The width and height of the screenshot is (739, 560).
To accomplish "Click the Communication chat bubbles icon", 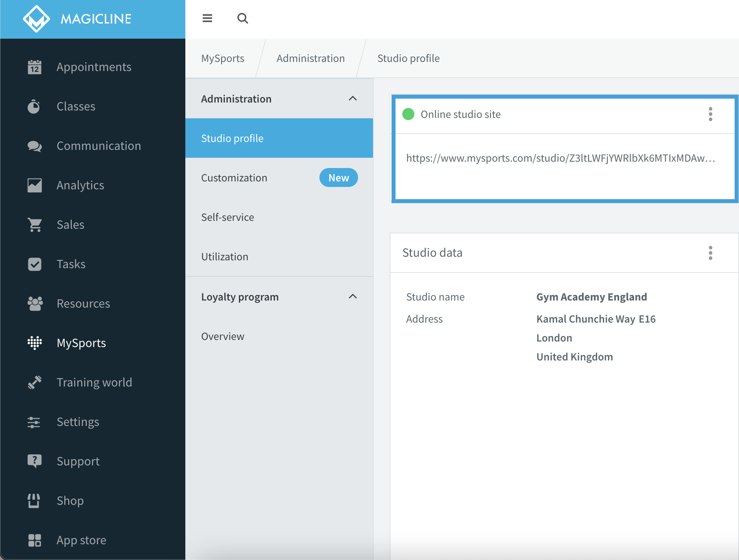I will 35,146.
